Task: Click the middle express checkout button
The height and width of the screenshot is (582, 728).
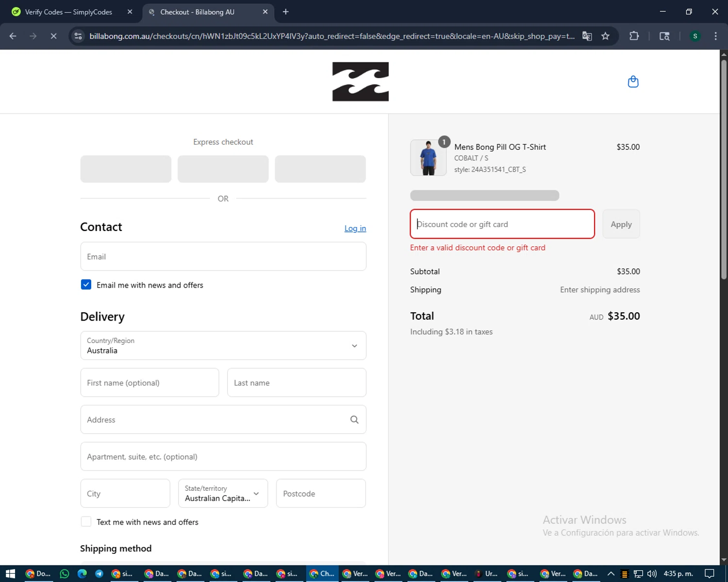Action: 223,169
